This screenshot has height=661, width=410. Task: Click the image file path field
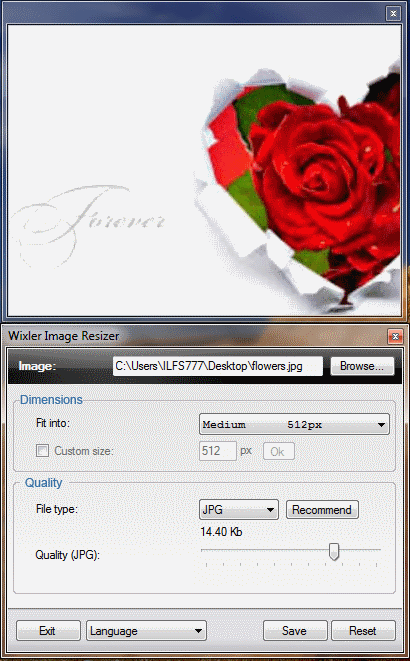217,366
